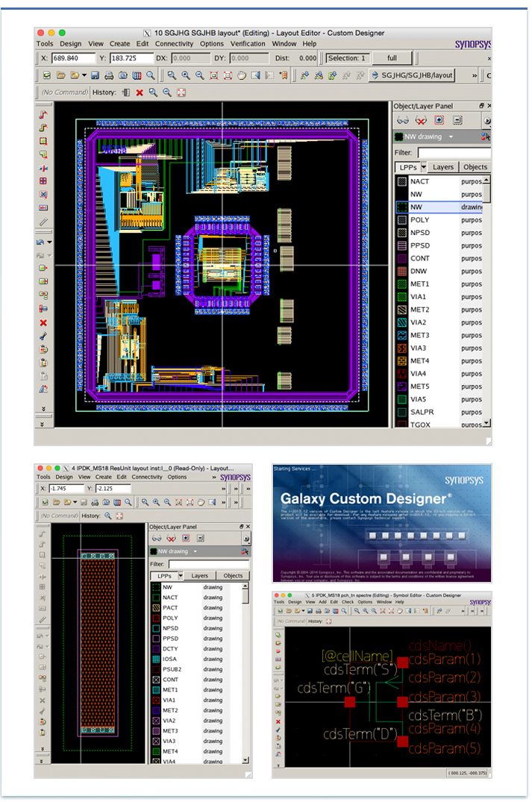The image size is (532, 802).
Task: Select the VIA2 color swatch in the SGJHG layer list
Action: pyautogui.click(x=402, y=323)
